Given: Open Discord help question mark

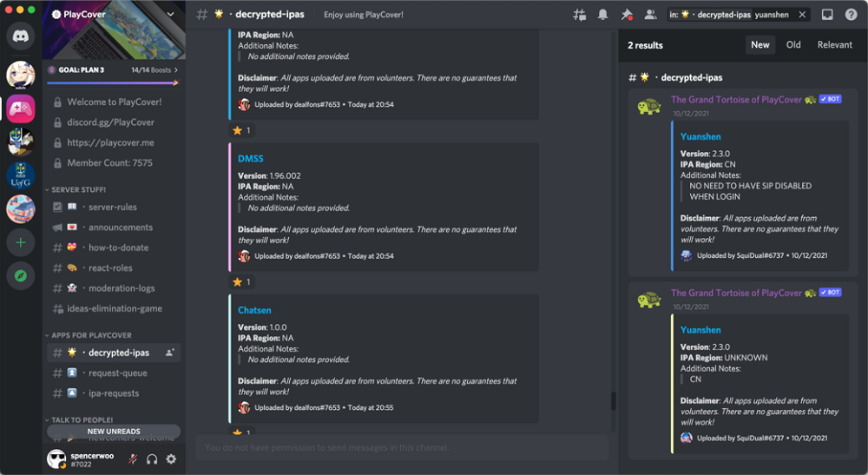Looking at the screenshot, I should click(x=851, y=15).
